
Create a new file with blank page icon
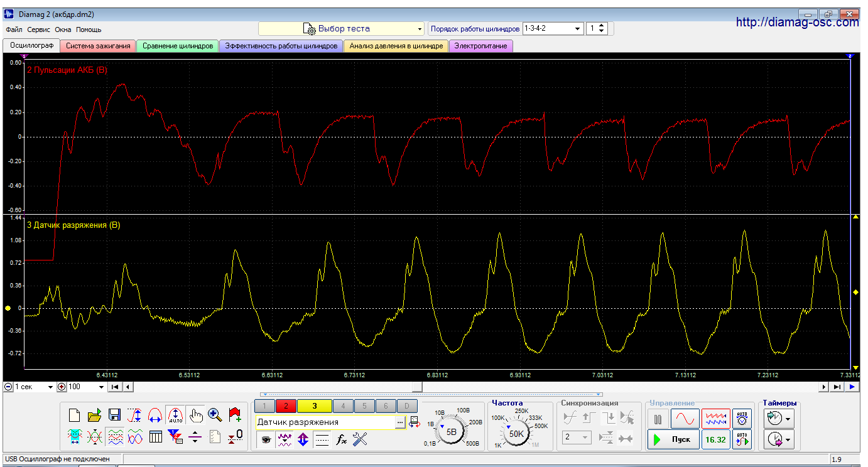point(74,415)
